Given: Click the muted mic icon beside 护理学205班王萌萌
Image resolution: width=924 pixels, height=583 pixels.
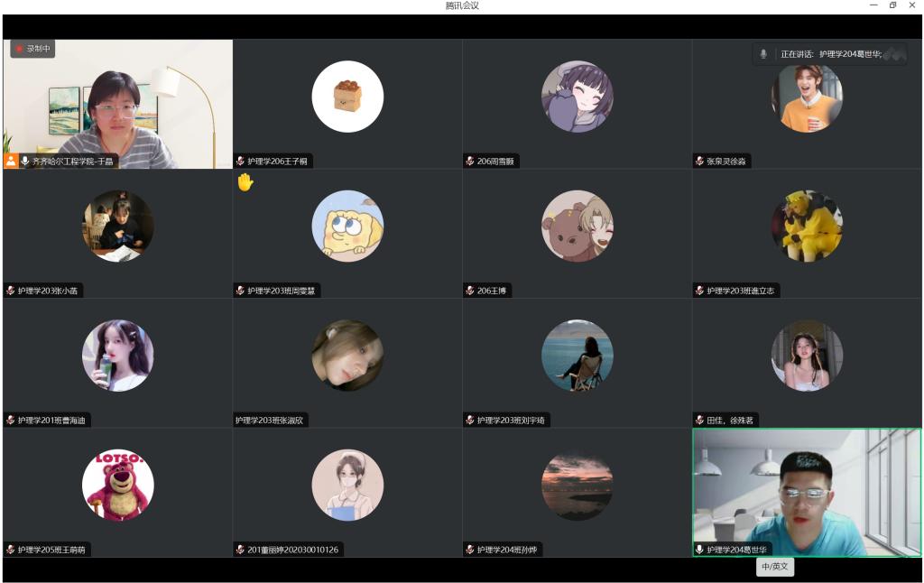Looking at the screenshot, I should click(x=11, y=550).
